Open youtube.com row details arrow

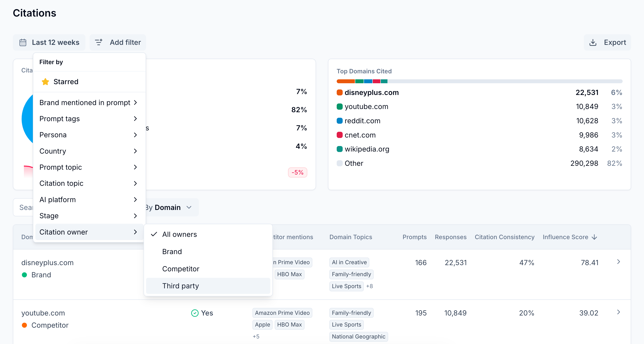coord(618,312)
